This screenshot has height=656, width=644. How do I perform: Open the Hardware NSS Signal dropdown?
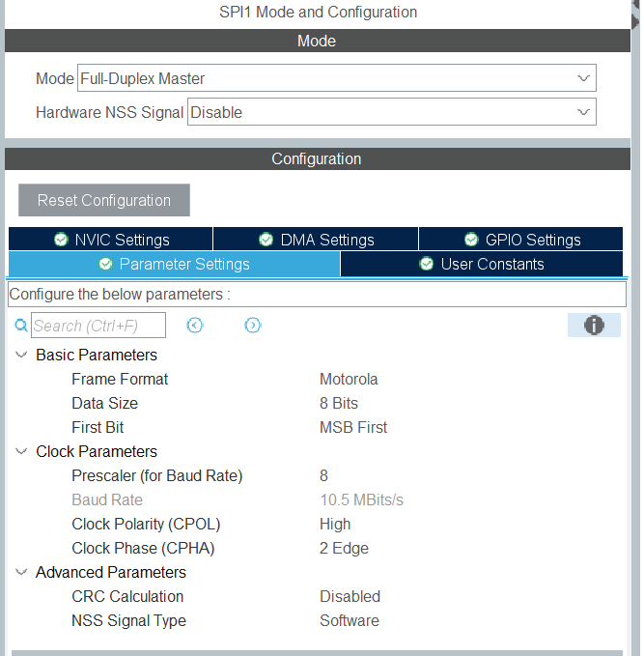tap(391, 112)
